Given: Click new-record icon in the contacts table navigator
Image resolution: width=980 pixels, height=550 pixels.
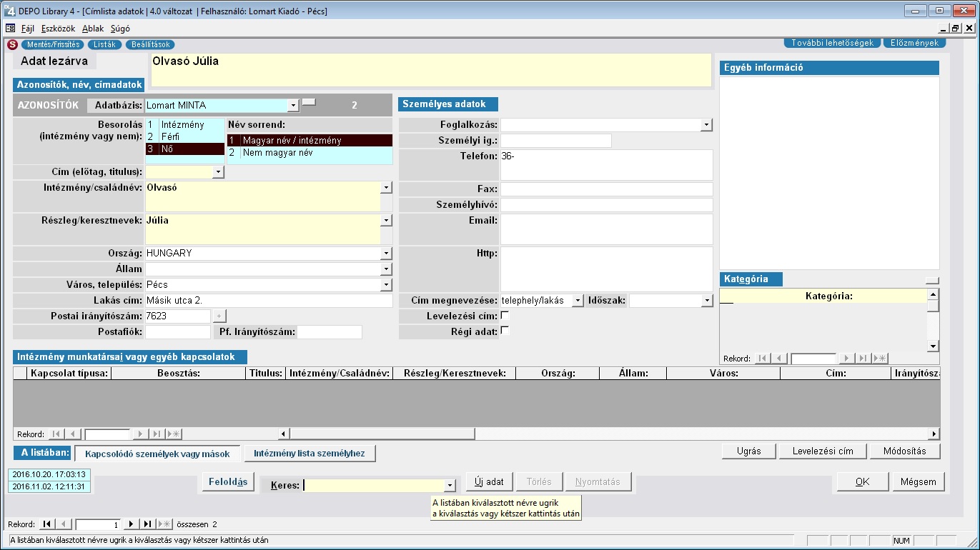Looking at the screenshot, I should click(174, 434).
